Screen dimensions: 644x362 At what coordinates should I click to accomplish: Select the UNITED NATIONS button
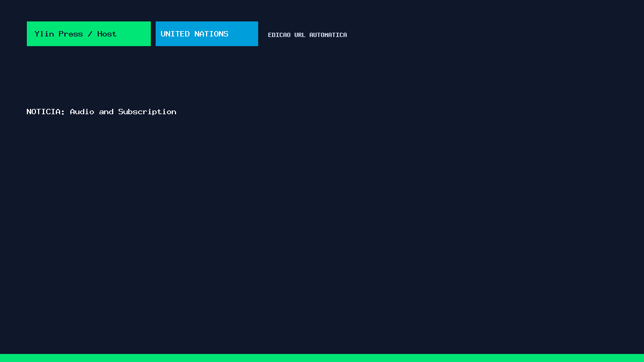point(207,34)
